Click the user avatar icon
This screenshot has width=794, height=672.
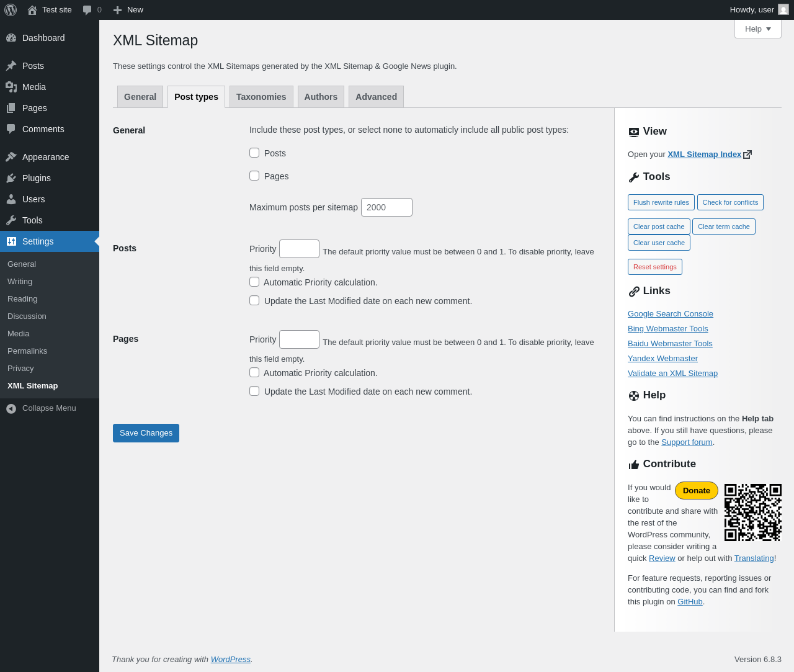point(783,10)
